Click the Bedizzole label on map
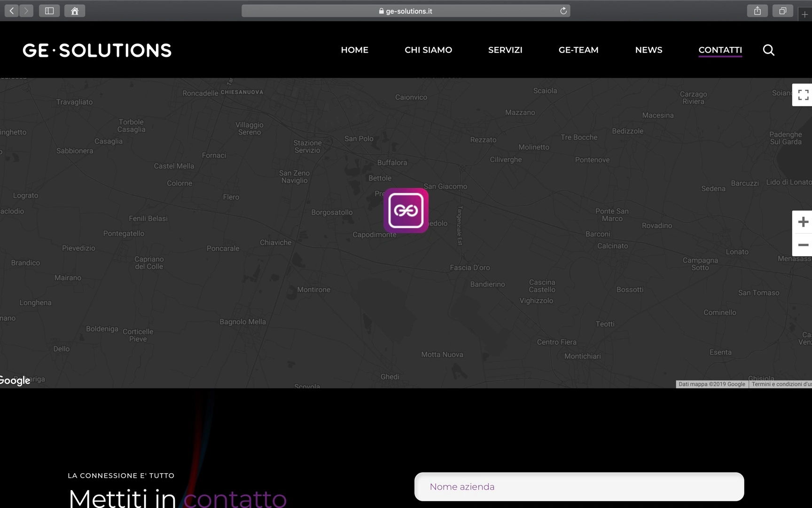812x508 pixels. pyautogui.click(x=628, y=131)
